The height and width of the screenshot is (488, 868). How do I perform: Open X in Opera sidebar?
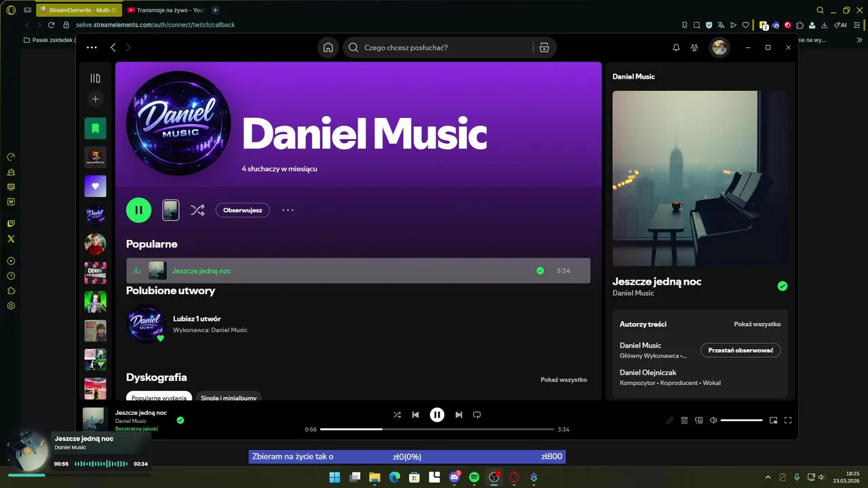11,239
